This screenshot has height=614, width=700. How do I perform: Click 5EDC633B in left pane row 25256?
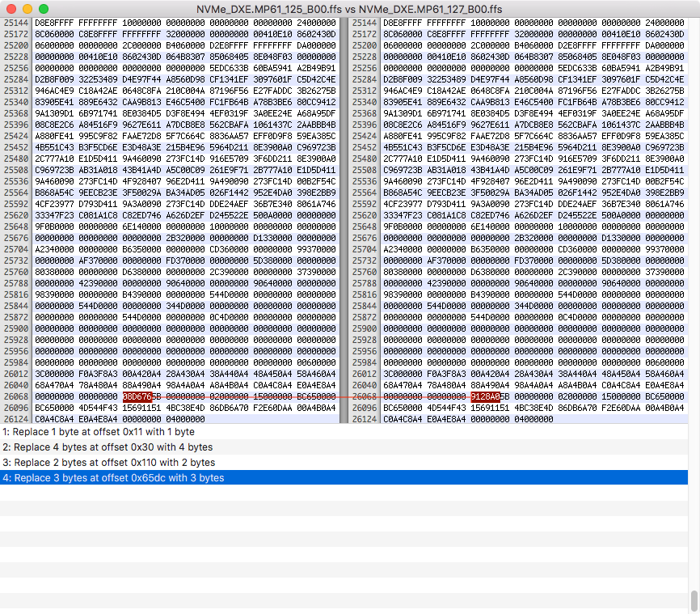click(229, 68)
